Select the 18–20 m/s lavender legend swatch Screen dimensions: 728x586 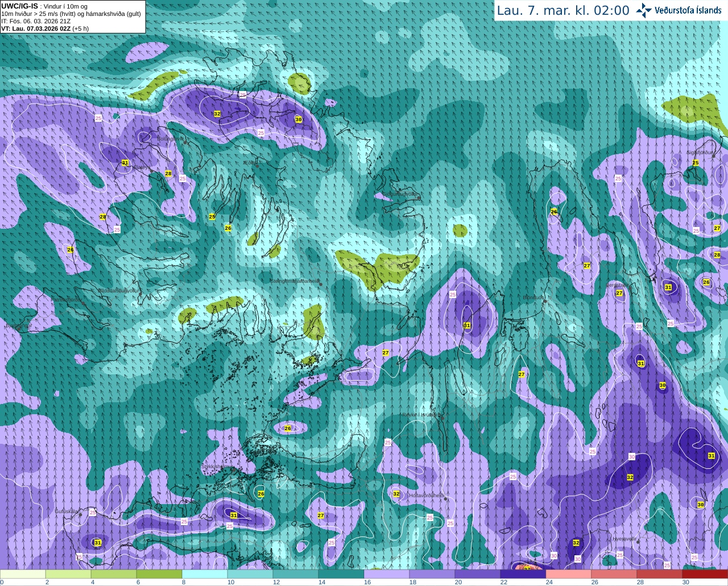432,574
